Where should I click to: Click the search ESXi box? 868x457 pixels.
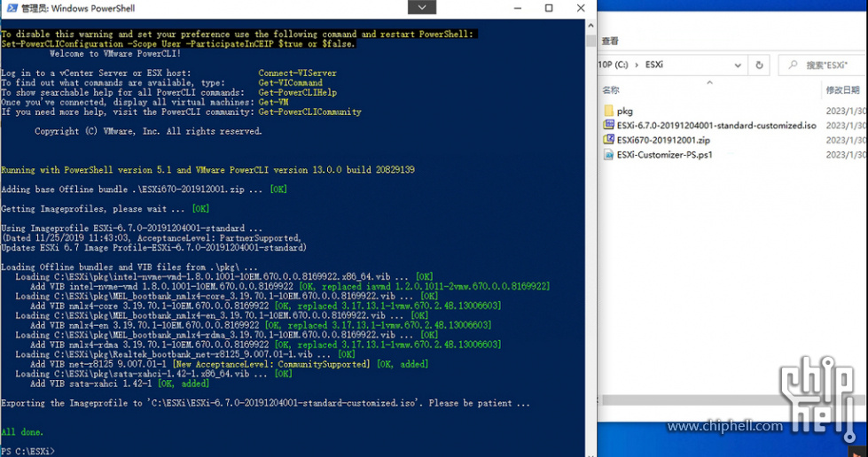point(823,66)
